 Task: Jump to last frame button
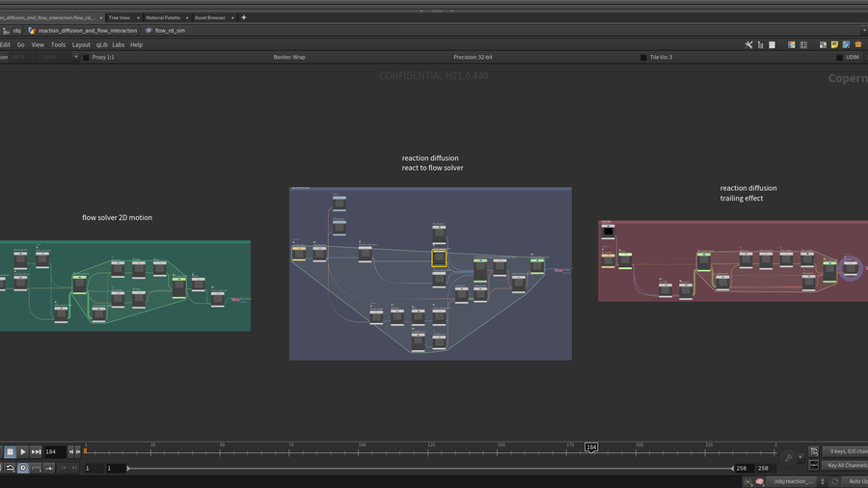[37, 451]
